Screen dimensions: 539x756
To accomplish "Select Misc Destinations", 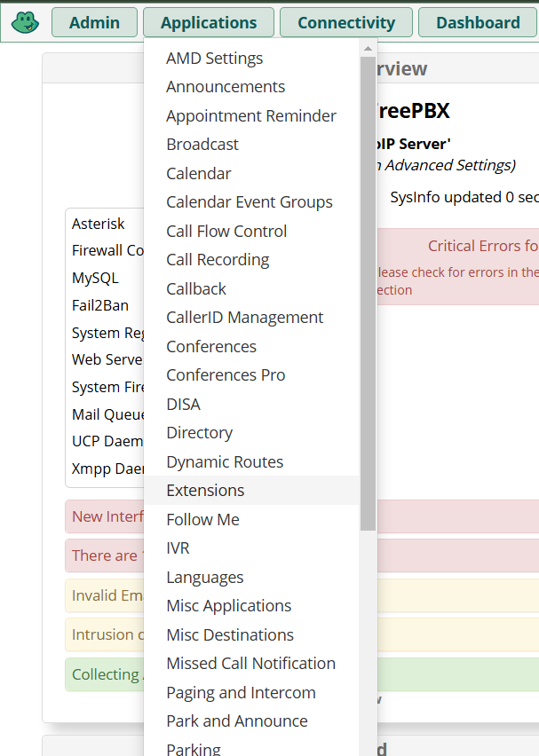I will click(251, 634).
